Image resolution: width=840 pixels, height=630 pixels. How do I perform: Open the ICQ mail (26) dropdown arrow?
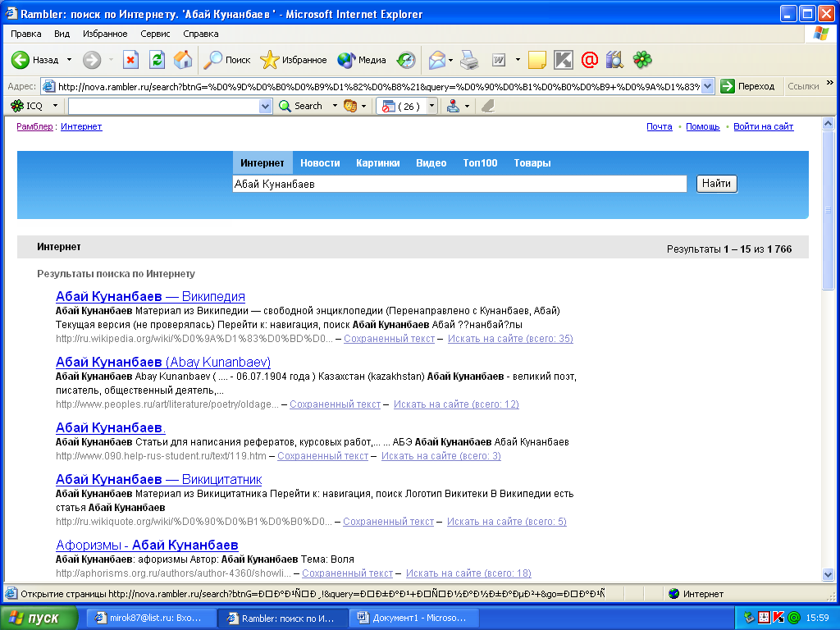(x=431, y=106)
